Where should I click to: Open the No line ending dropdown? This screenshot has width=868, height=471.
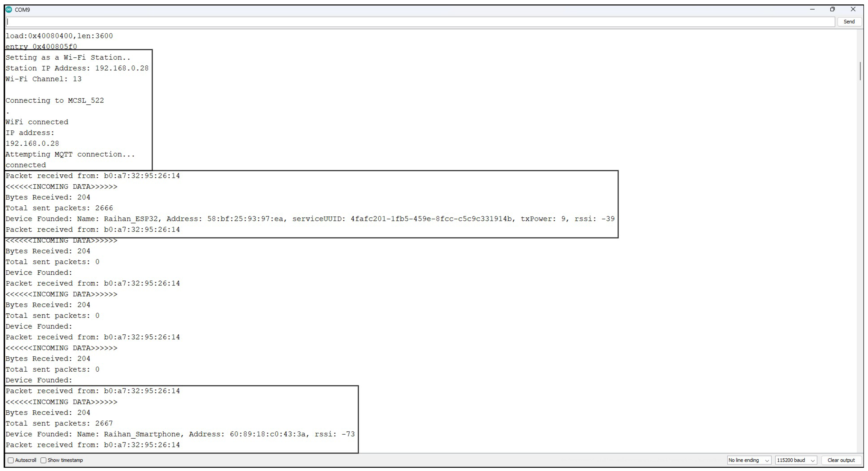tap(748, 460)
